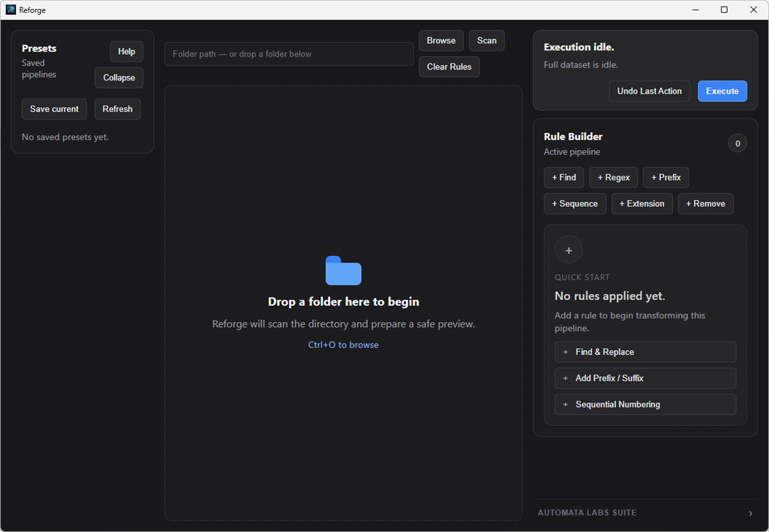Click the folder path input field
This screenshot has height=532, width=769.
click(x=289, y=54)
